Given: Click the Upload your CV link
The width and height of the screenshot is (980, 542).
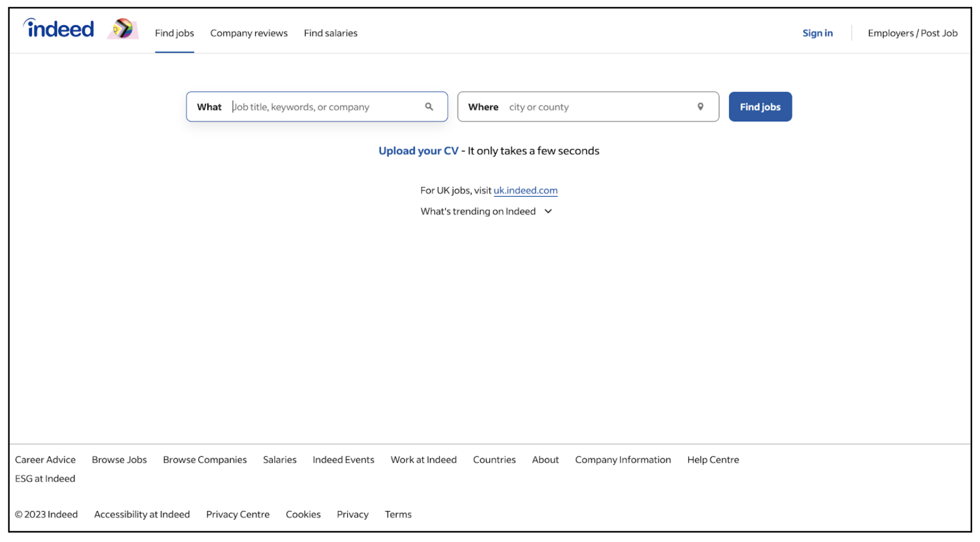Looking at the screenshot, I should pyautogui.click(x=418, y=151).
